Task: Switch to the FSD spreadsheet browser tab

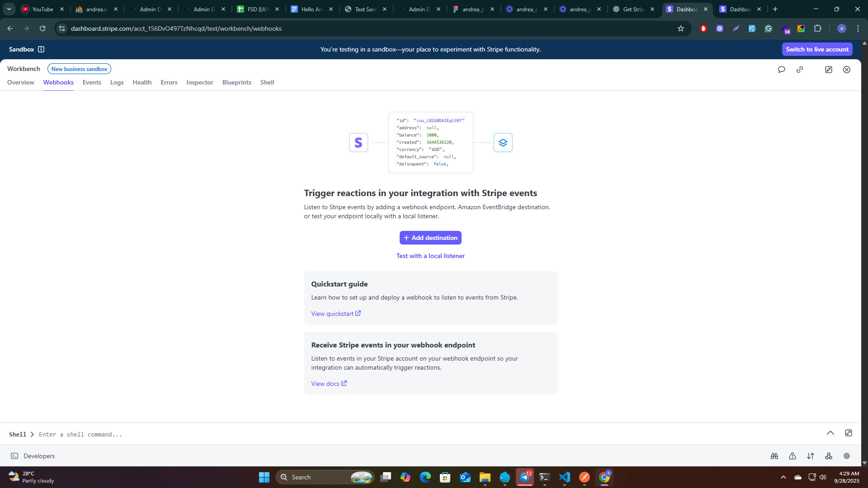Action: tap(258, 9)
